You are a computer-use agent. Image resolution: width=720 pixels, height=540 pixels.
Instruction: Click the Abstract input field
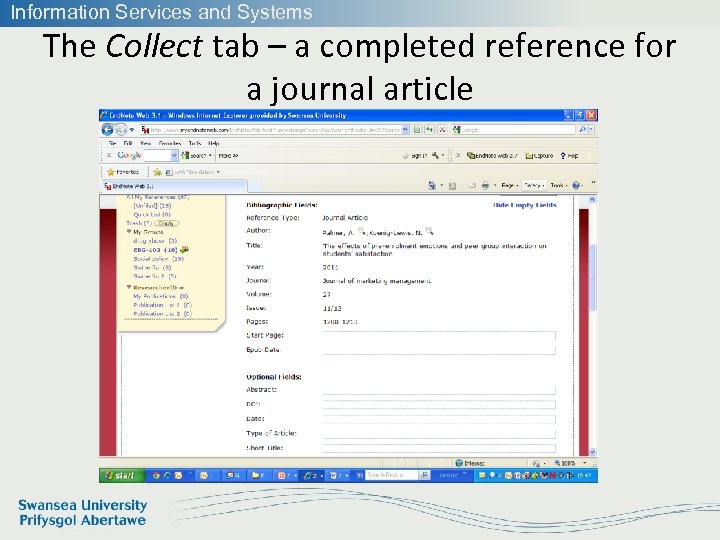[439, 390]
